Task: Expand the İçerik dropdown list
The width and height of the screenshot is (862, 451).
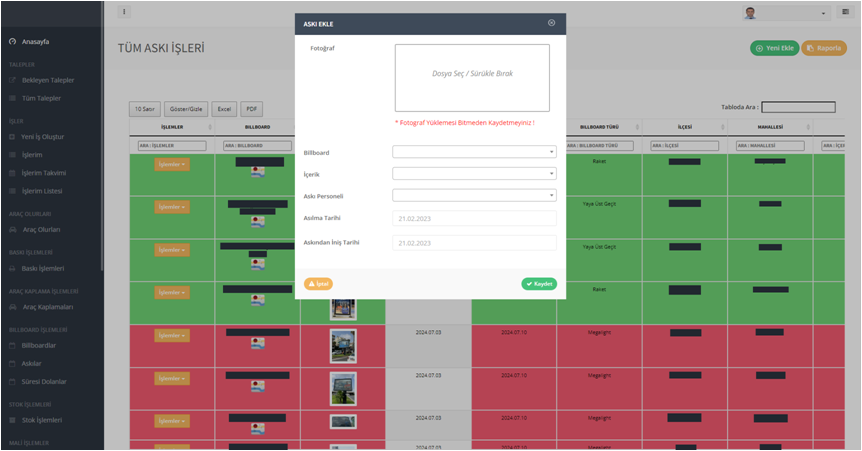Action: coord(474,174)
